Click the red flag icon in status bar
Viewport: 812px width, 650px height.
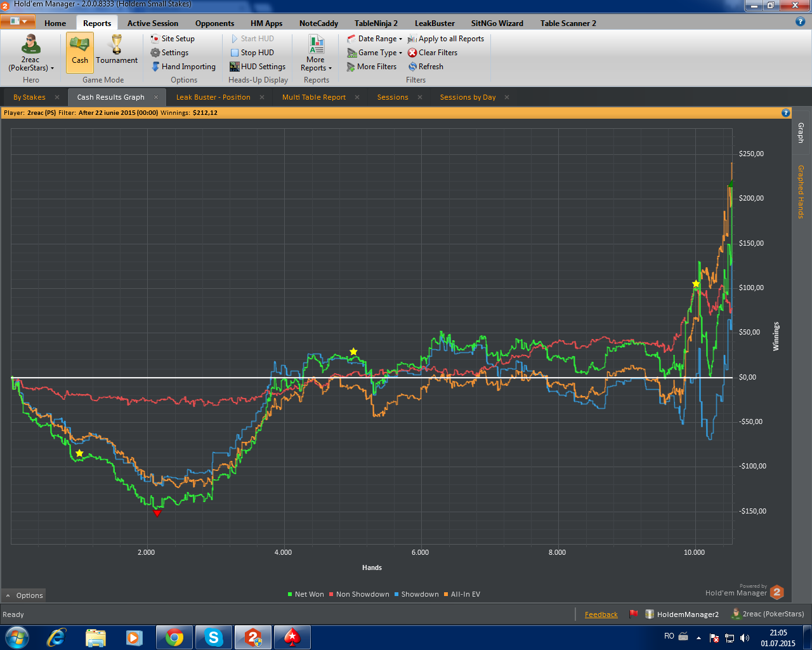tap(633, 614)
